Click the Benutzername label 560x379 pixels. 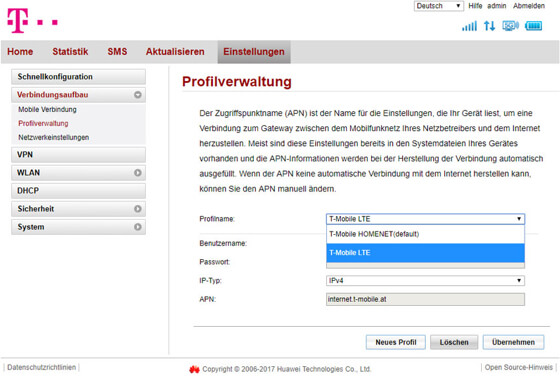pyautogui.click(x=223, y=243)
